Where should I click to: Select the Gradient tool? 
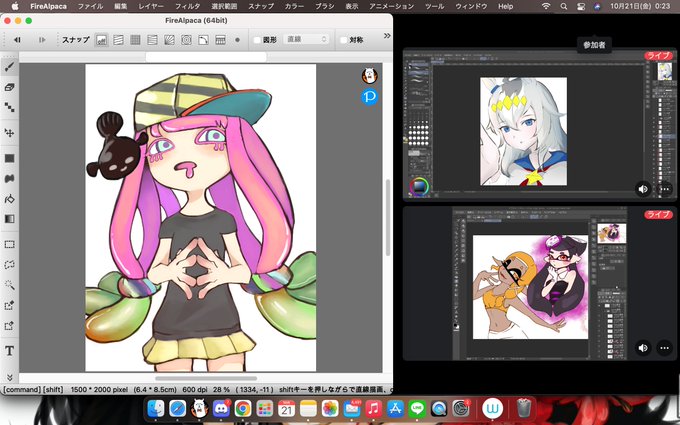pos(10,219)
